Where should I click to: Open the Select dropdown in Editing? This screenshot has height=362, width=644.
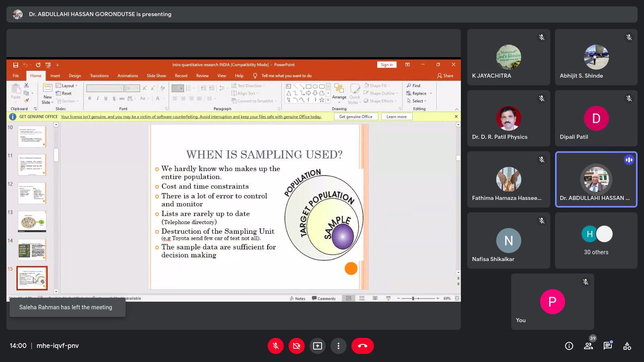click(x=417, y=101)
